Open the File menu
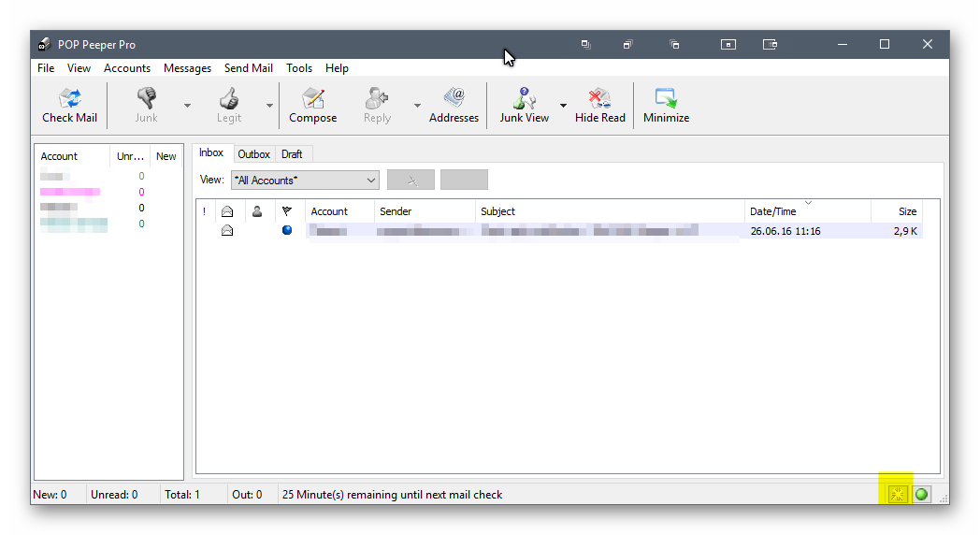This screenshot has height=535, width=980. pyautogui.click(x=46, y=68)
